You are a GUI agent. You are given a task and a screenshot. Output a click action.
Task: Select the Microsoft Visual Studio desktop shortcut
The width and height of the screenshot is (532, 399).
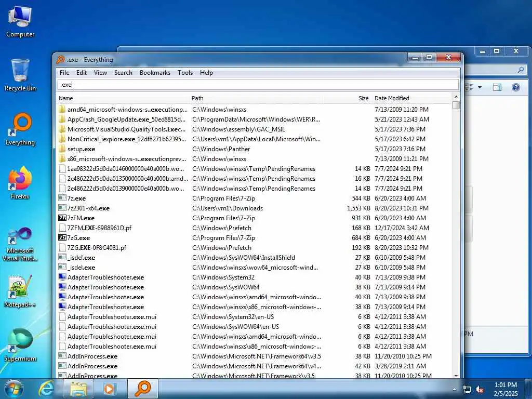[x=20, y=244]
